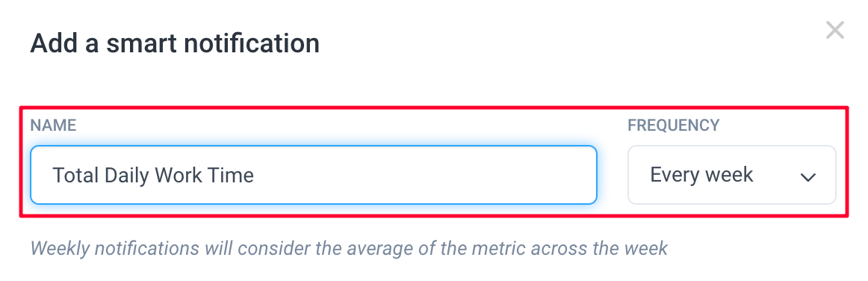The height and width of the screenshot is (281, 868).
Task: Expand frequency options via down chevron
Action: (808, 177)
